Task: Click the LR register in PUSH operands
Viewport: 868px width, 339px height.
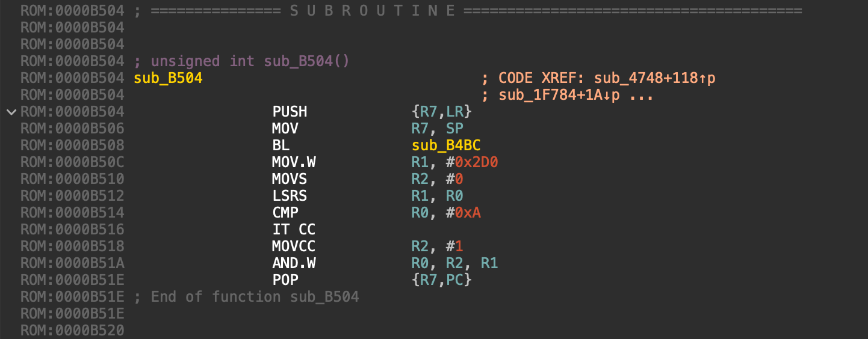Action: (454, 112)
